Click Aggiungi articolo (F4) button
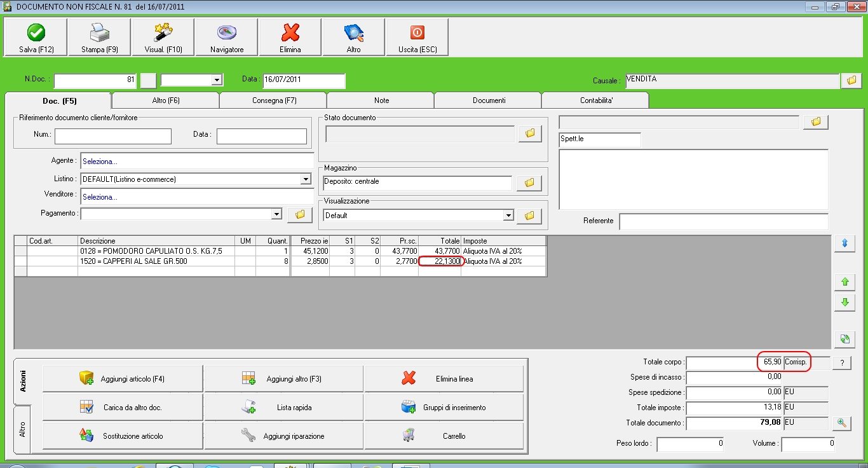Viewport: 868px width, 468px height. coord(123,379)
